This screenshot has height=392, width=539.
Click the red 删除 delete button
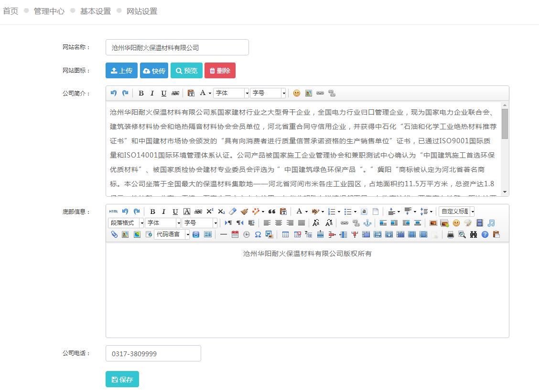click(220, 71)
